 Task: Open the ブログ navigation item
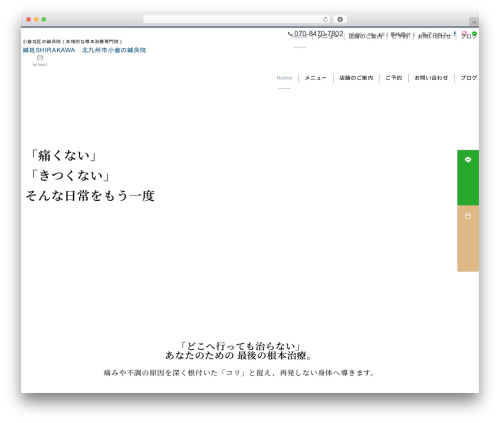point(469,78)
